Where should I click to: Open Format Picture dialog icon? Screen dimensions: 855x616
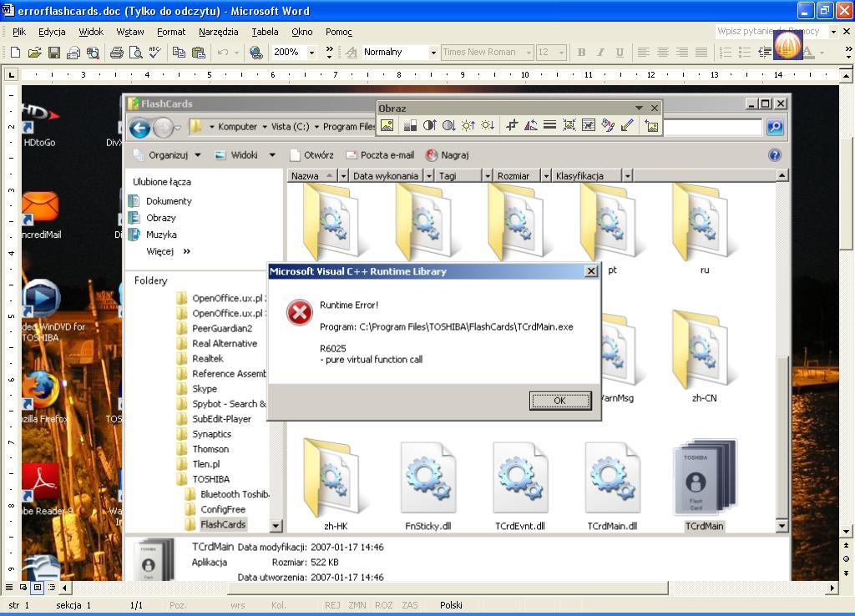click(608, 126)
